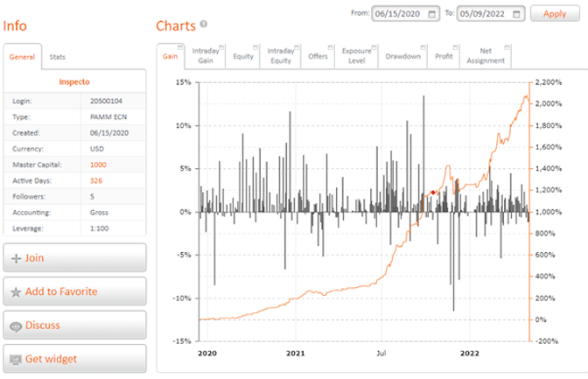Click the 2022 label on chart axis
Viewport: 588px width, 379px height.
[470, 353]
